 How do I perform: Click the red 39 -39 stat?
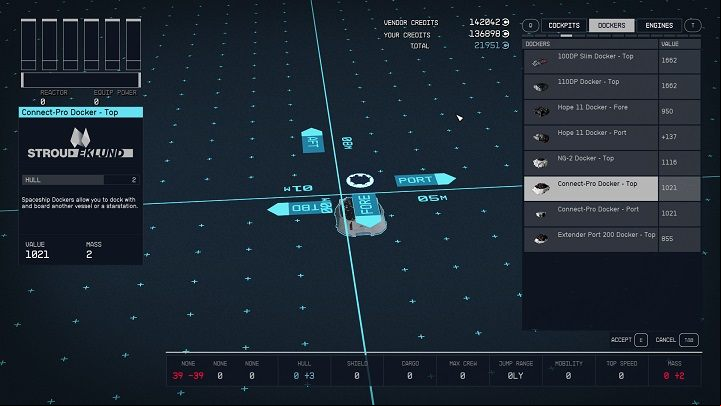(x=188, y=376)
